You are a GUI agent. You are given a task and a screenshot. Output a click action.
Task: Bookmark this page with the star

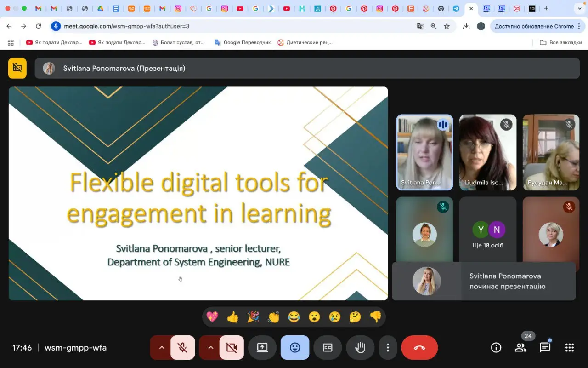[x=447, y=26]
